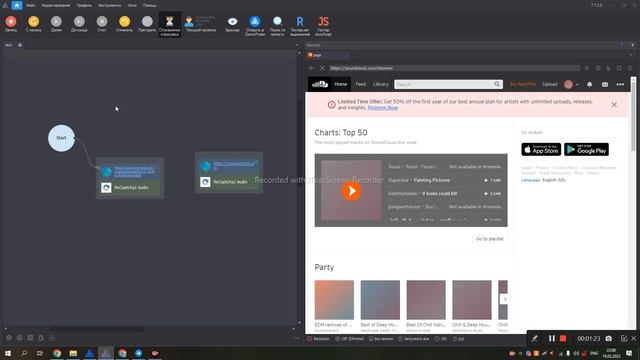Open EDM remixes playlist thumbnail
The width and height of the screenshot is (640, 360).
pyautogui.click(x=334, y=300)
